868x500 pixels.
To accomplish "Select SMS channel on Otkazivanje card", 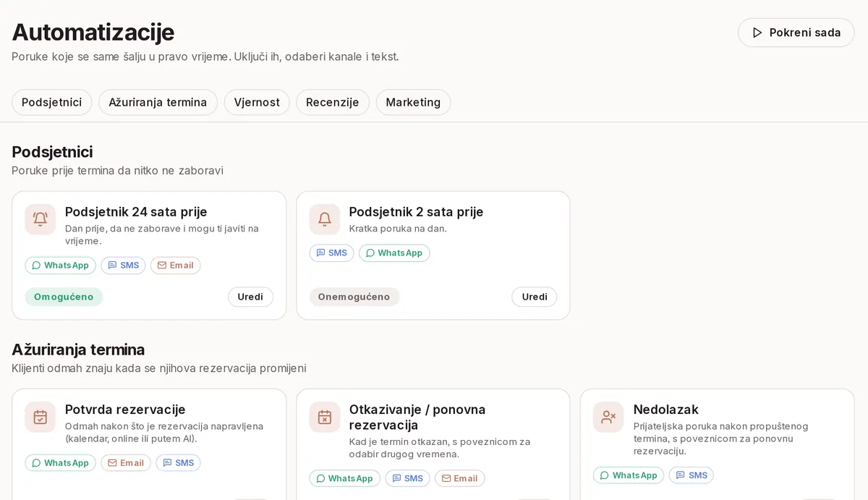I will click(x=407, y=478).
